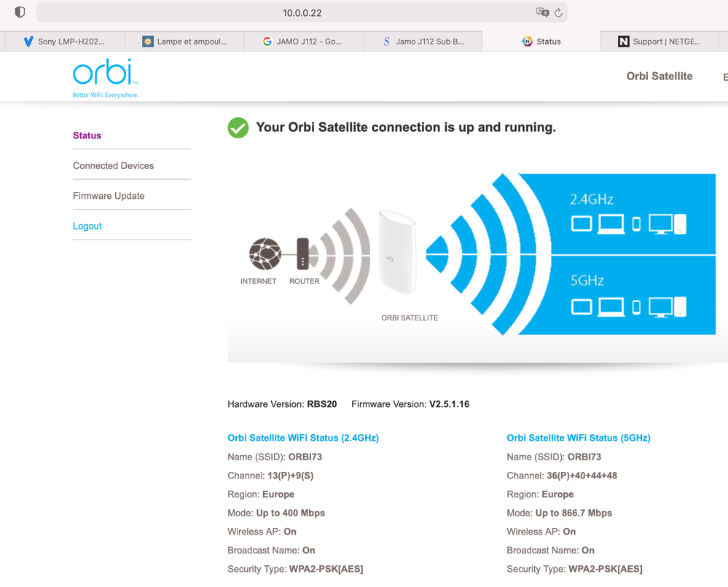Viewport: 728px width, 587px height.
Task: Click the 5GHz desktop computer icon
Action: tap(668, 307)
